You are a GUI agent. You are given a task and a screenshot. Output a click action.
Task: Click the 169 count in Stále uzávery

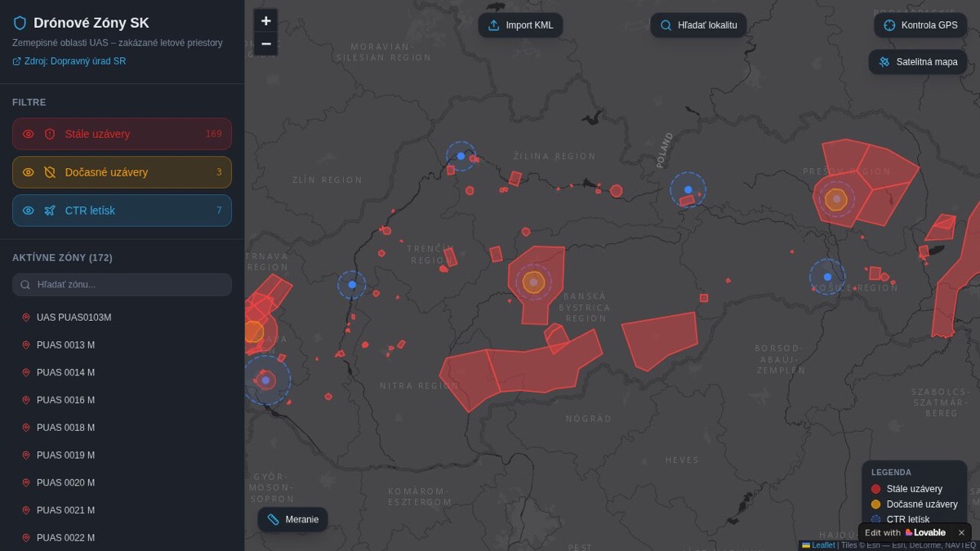[x=213, y=134]
